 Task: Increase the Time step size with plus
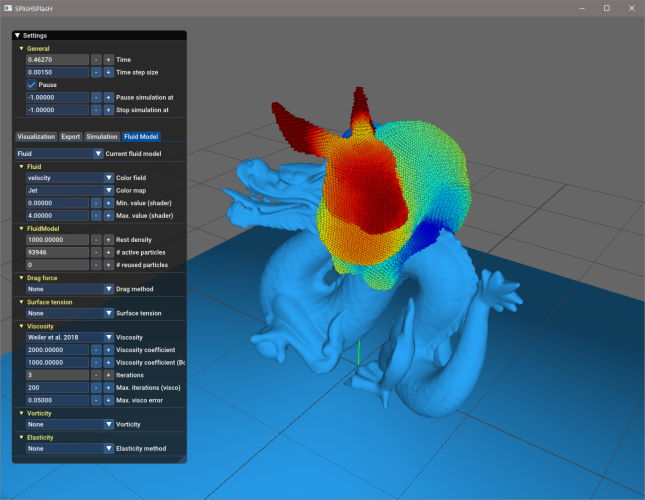click(108, 73)
